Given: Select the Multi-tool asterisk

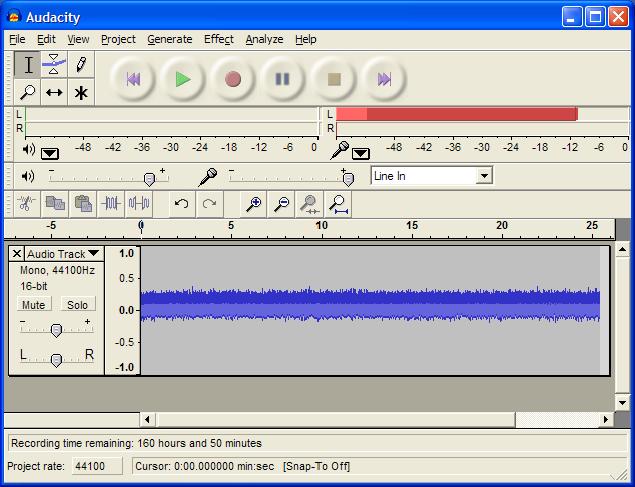Looking at the screenshot, I should 81,92.
